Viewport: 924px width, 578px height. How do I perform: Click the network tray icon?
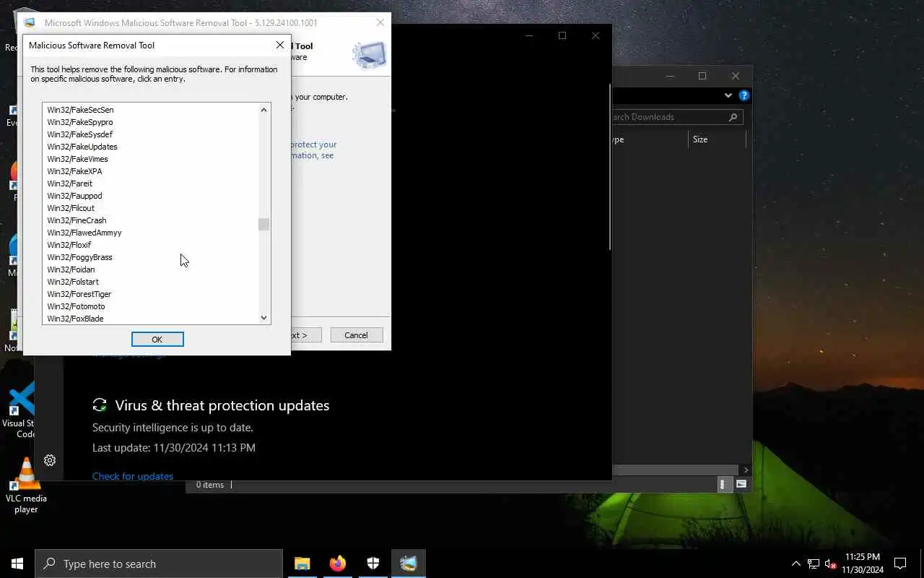pyautogui.click(x=814, y=564)
